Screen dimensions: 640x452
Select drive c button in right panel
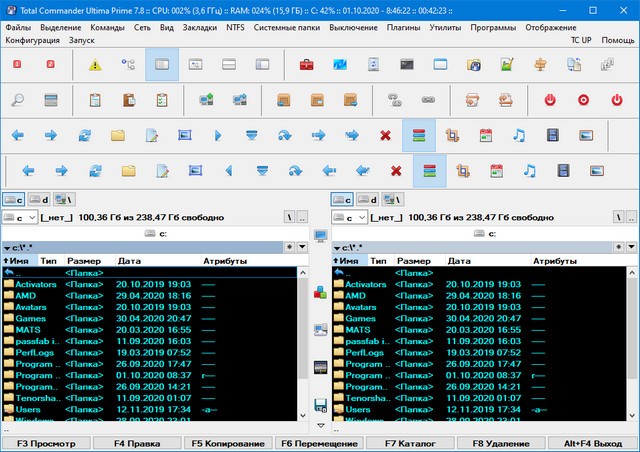click(x=342, y=199)
